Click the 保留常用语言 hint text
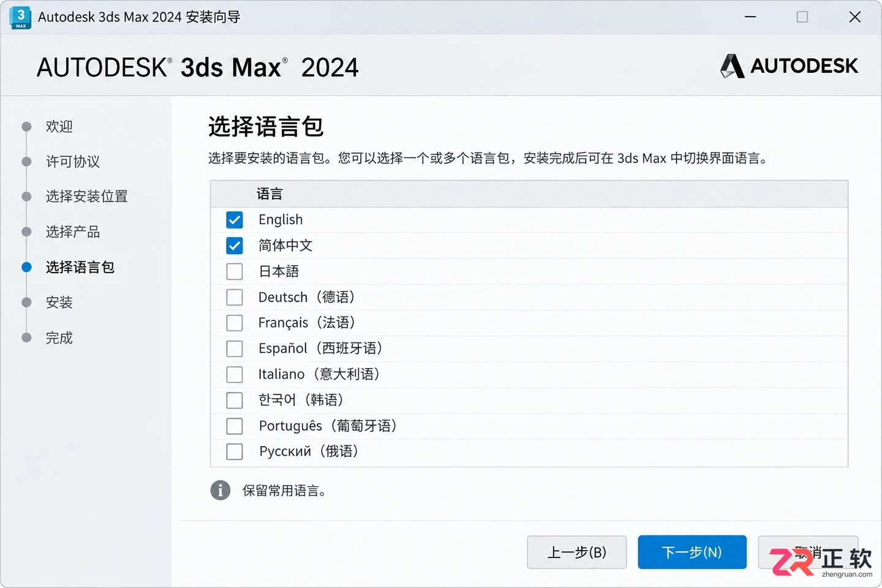 coord(284,491)
